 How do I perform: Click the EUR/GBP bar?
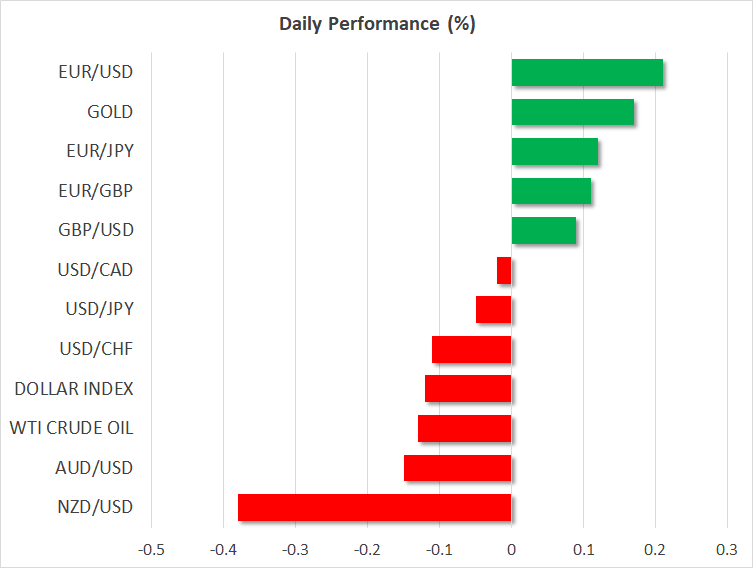tap(551, 191)
